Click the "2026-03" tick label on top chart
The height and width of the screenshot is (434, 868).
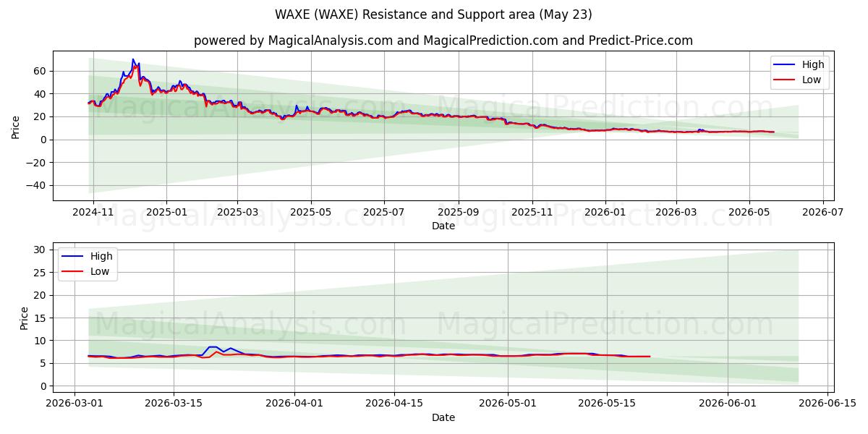(x=676, y=212)
